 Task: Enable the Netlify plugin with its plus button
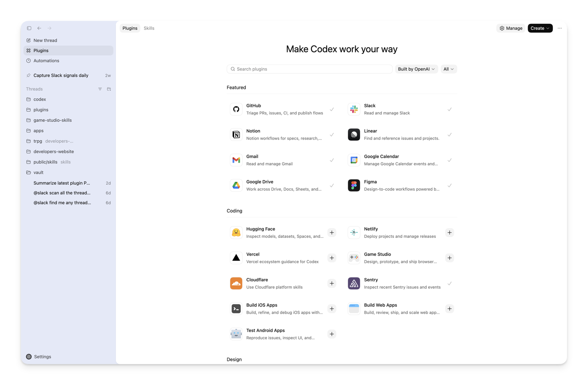tap(450, 232)
